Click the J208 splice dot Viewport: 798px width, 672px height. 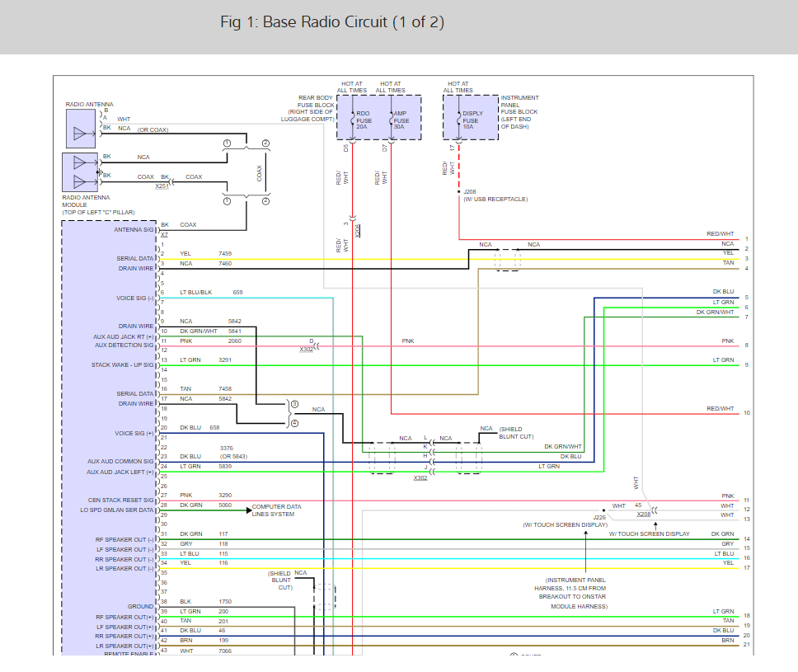[x=459, y=191]
